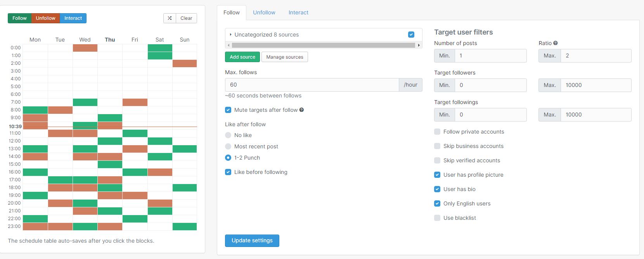Click the 10:39 current time label

coord(16,127)
